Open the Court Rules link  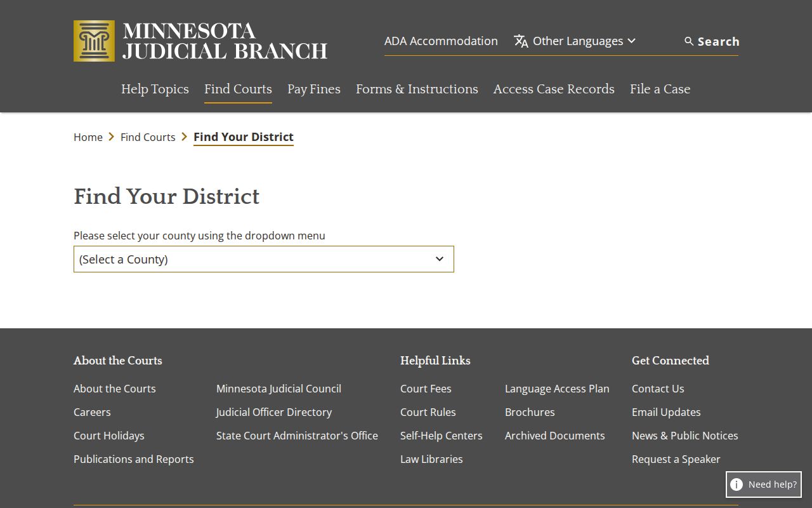[428, 412]
